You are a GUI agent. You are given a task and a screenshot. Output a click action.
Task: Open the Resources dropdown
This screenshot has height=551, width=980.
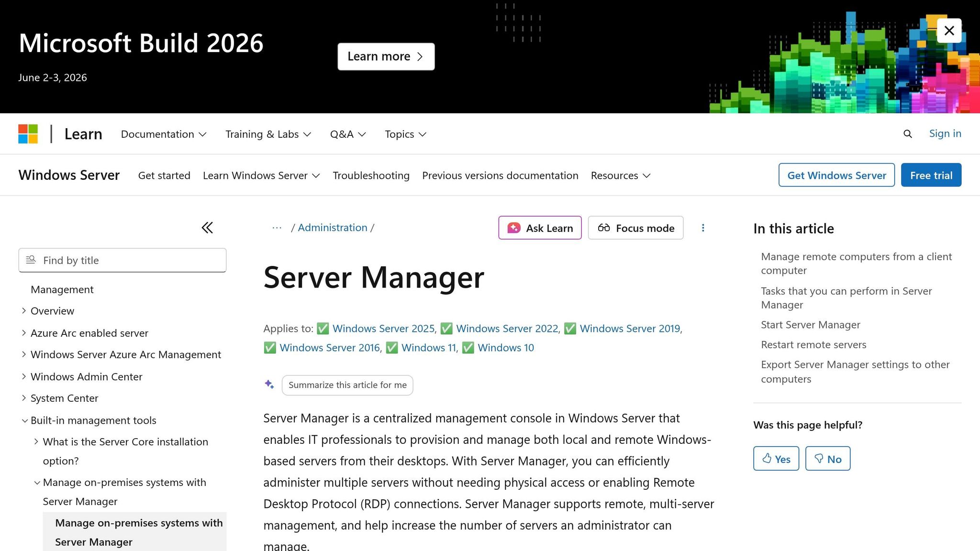[x=620, y=175]
